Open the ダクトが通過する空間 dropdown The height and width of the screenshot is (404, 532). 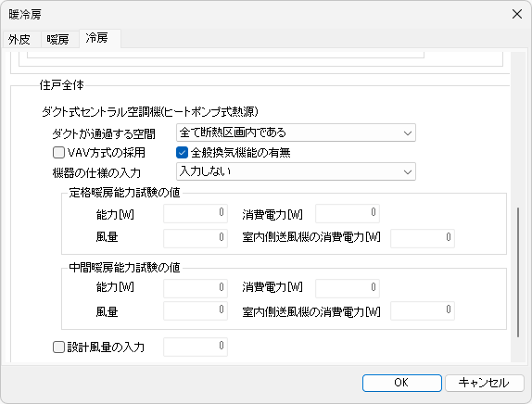pos(296,133)
